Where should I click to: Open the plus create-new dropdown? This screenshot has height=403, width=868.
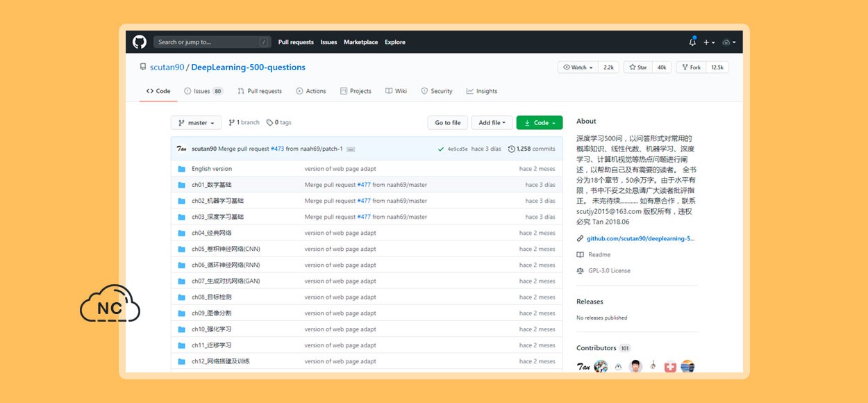(708, 42)
